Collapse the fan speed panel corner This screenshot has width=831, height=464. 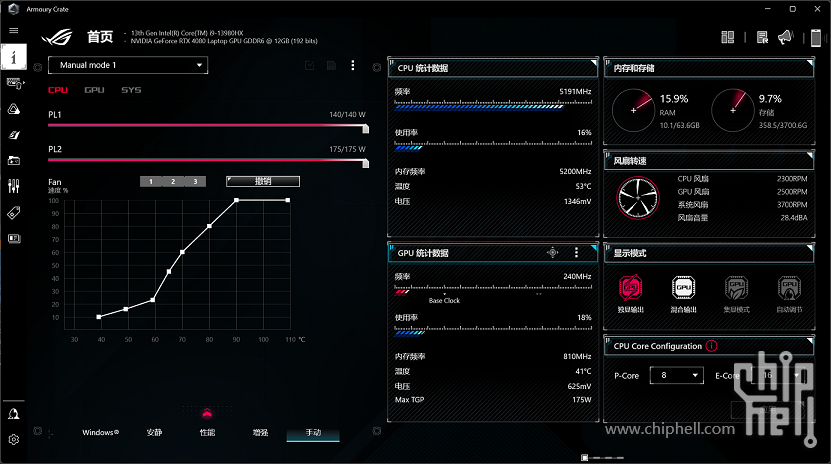[810, 155]
